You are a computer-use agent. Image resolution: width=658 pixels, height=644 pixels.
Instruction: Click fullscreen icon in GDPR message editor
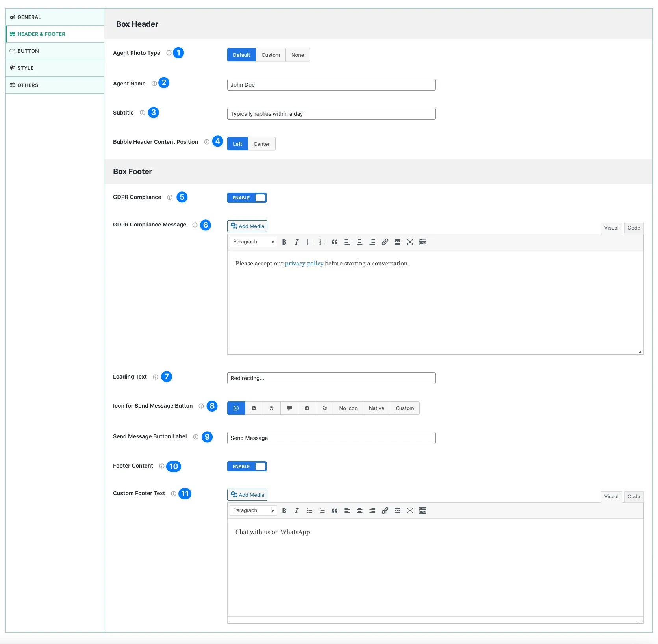[x=410, y=242]
